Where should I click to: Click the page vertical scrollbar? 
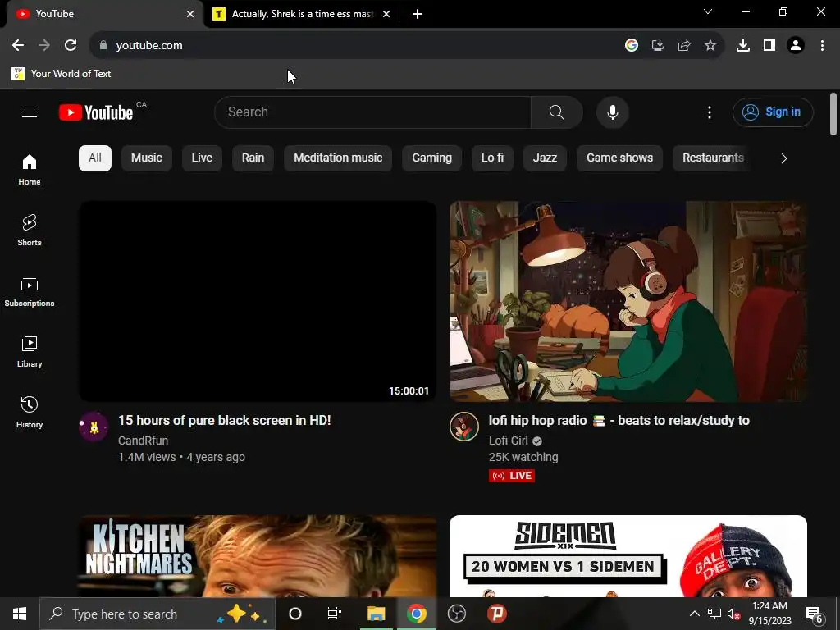pos(833,115)
